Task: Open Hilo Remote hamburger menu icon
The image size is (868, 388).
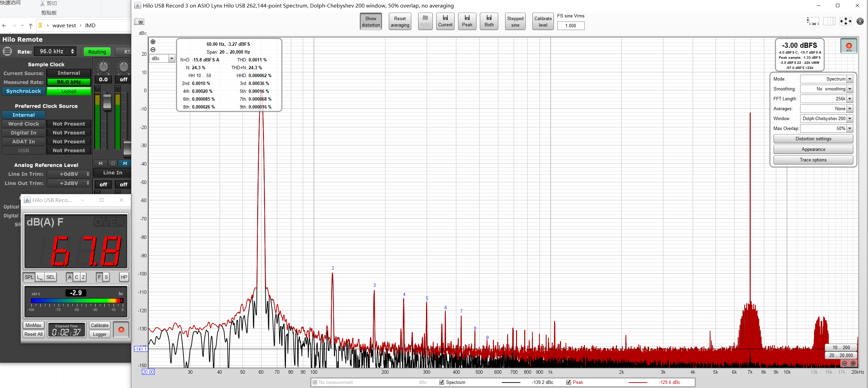Action: [8, 52]
